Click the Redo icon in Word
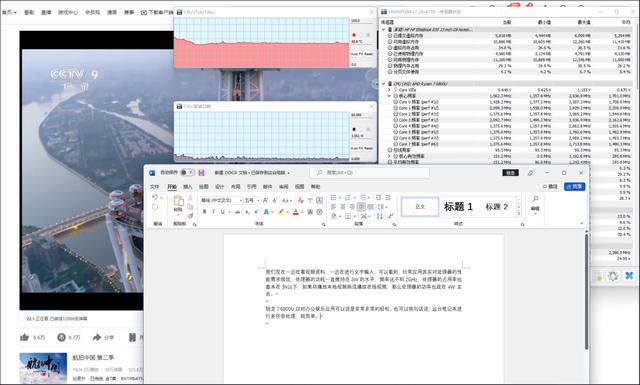Viewport: 640px width, 385px height. click(155, 207)
